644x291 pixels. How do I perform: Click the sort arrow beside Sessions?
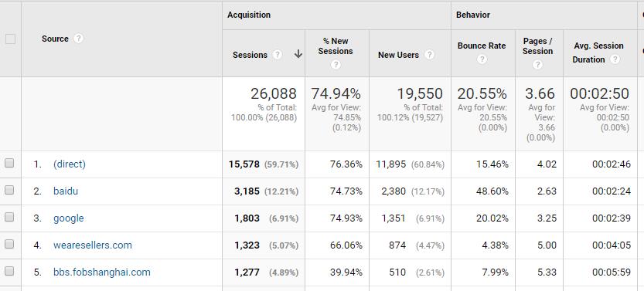point(298,55)
